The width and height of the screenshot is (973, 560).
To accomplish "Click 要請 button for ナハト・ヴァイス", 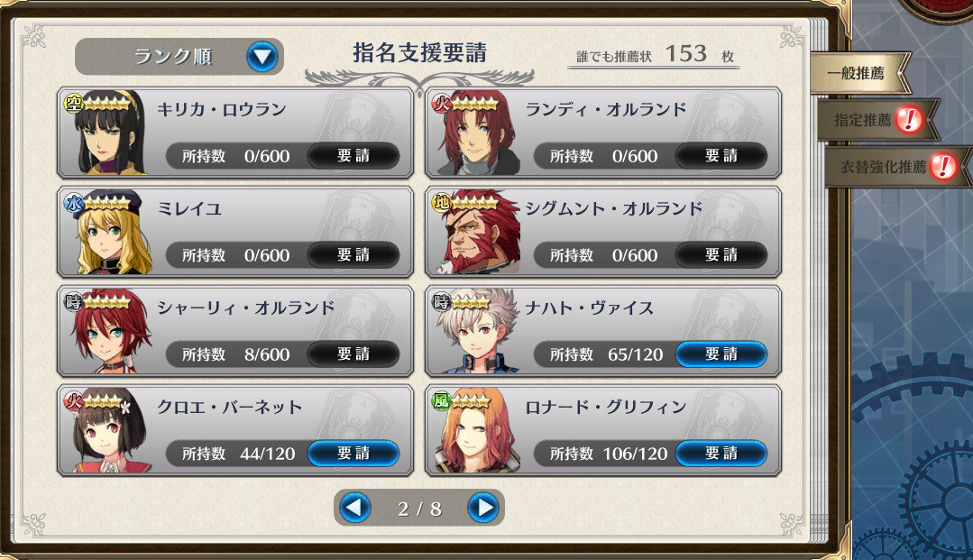I will 721,353.
